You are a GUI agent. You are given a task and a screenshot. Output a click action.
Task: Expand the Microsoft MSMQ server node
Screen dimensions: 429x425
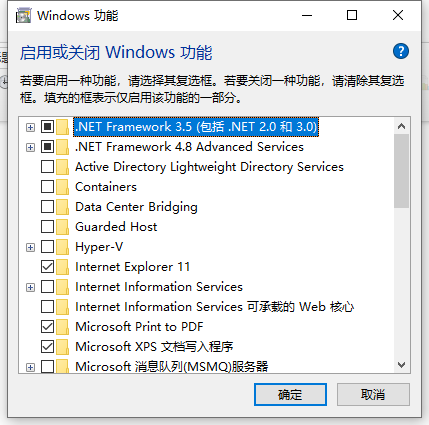[x=30, y=367]
